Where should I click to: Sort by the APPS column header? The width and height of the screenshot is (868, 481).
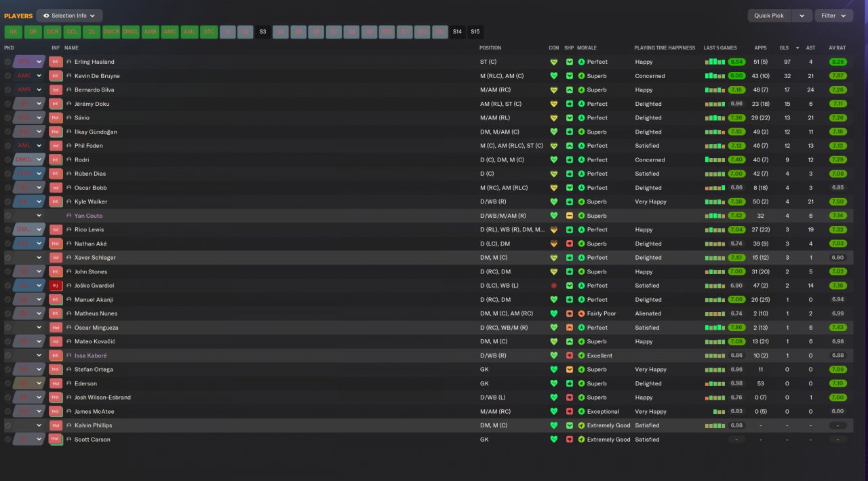(x=760, y=48)
